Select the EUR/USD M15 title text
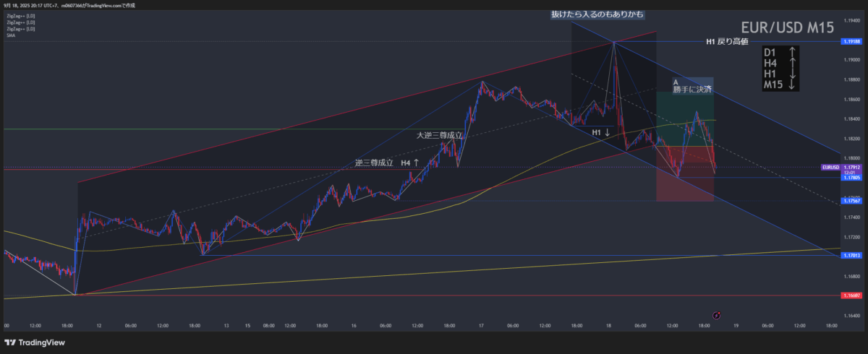Viewport: 868px width, 354px height. click(x=788, y=27)
